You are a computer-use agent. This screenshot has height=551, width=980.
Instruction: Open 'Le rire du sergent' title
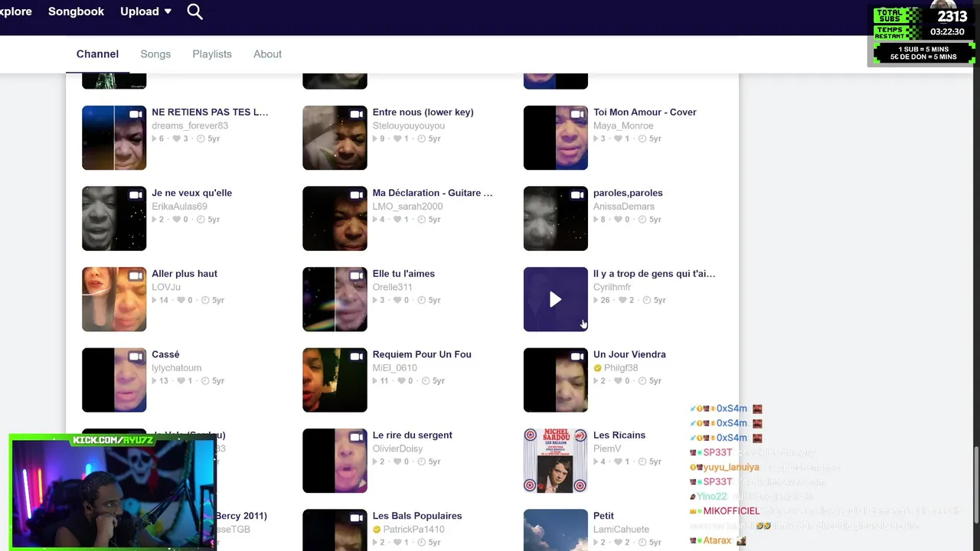coord(412,435)
